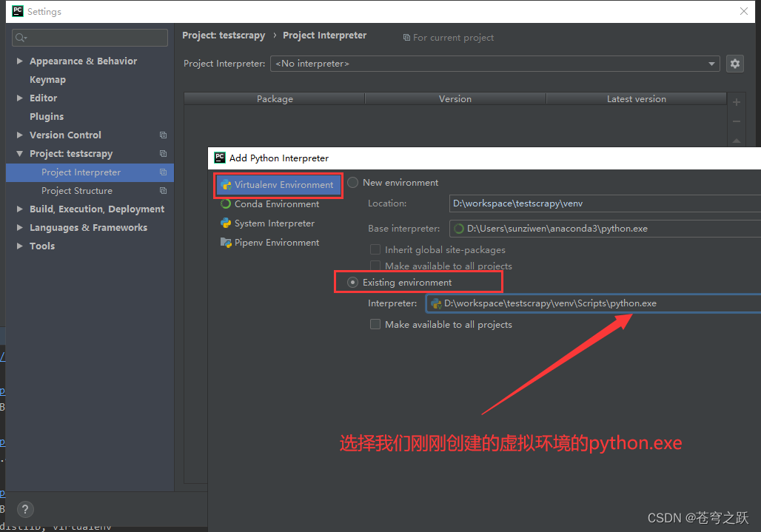Click the Pipenv Environment folder icon
Viewport: 761px width, 532px height.
coord(226,243)
